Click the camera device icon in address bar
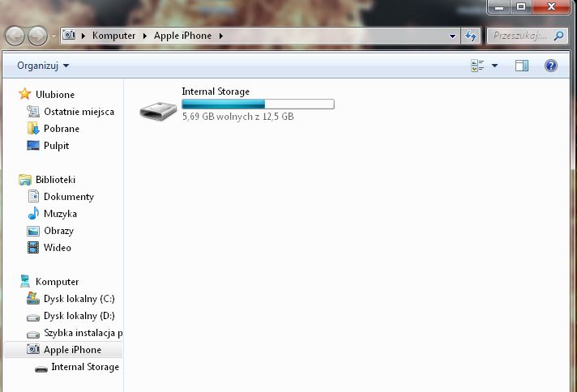The image size is (577, 392). [x=69, y=36]
